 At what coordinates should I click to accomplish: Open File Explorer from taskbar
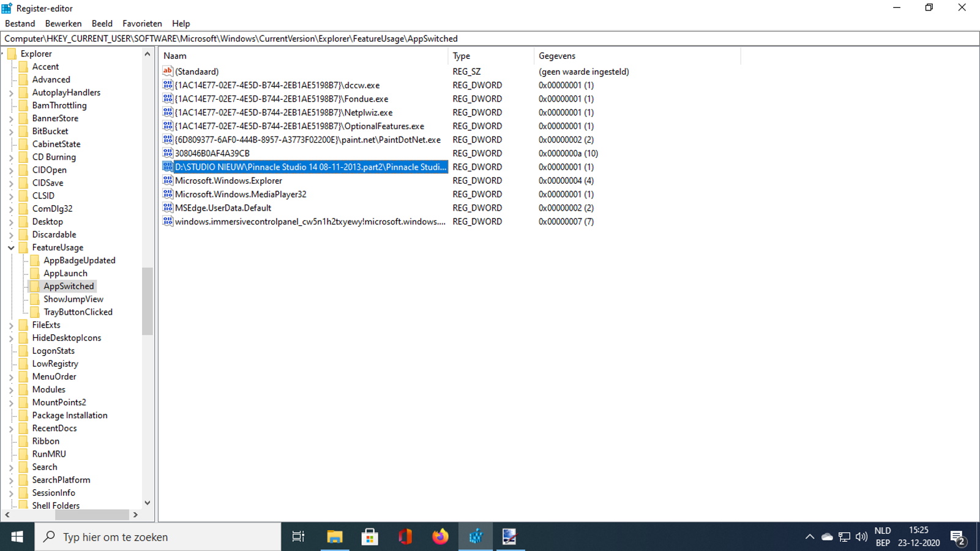(334, 537)
